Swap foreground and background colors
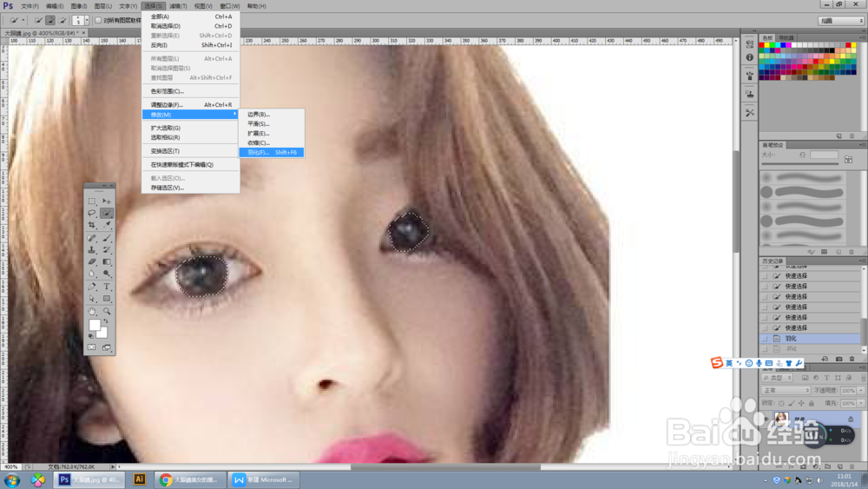868x489 pixels. tap(106, 321)
